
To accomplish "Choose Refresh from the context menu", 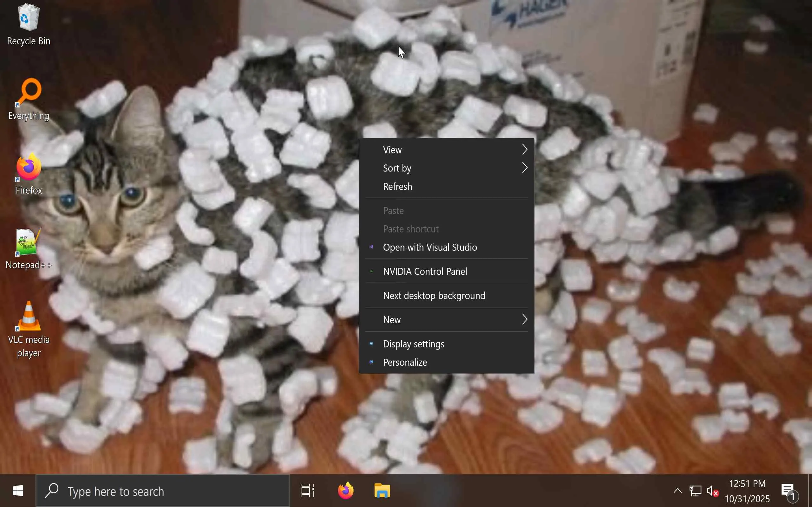I will pos(398,186).
